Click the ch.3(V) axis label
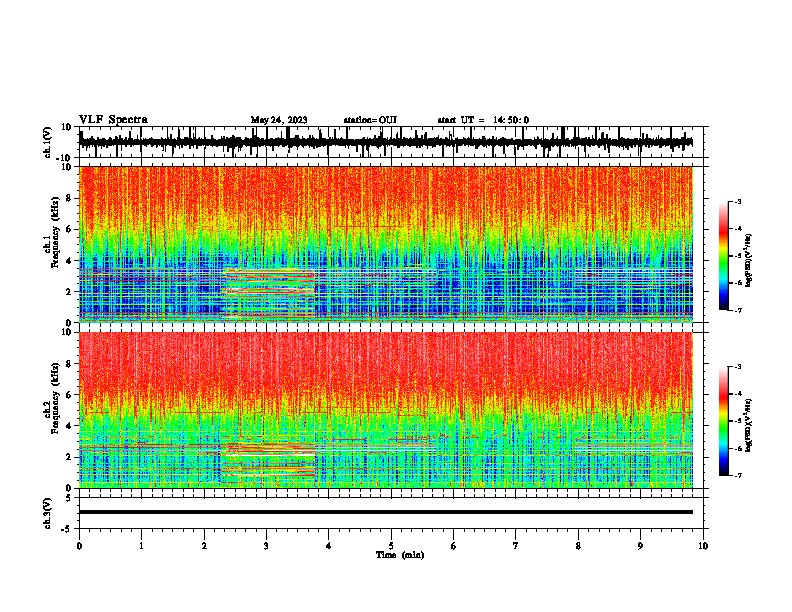The height and width of the screenshot is (612, 792). (x=48, y=513)
